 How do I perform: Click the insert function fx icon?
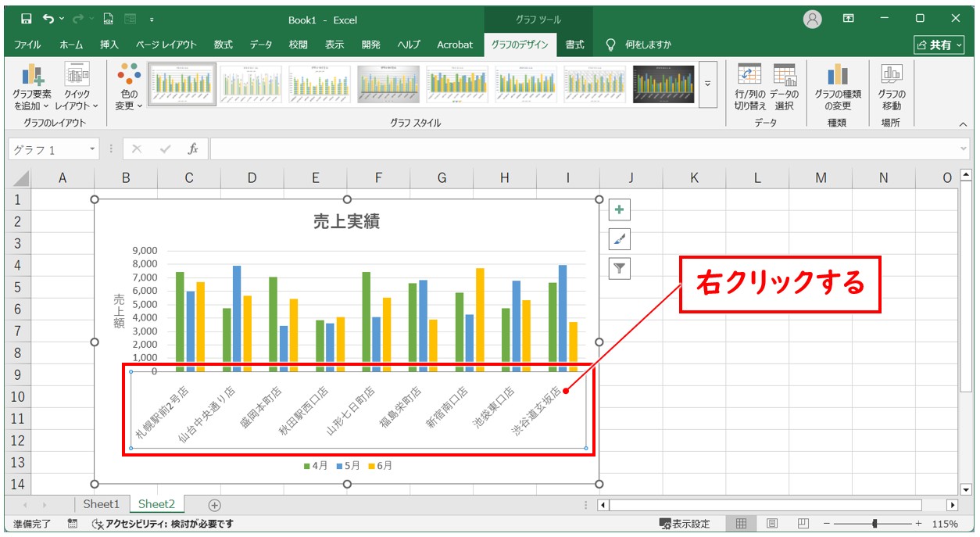pos(193,149)
